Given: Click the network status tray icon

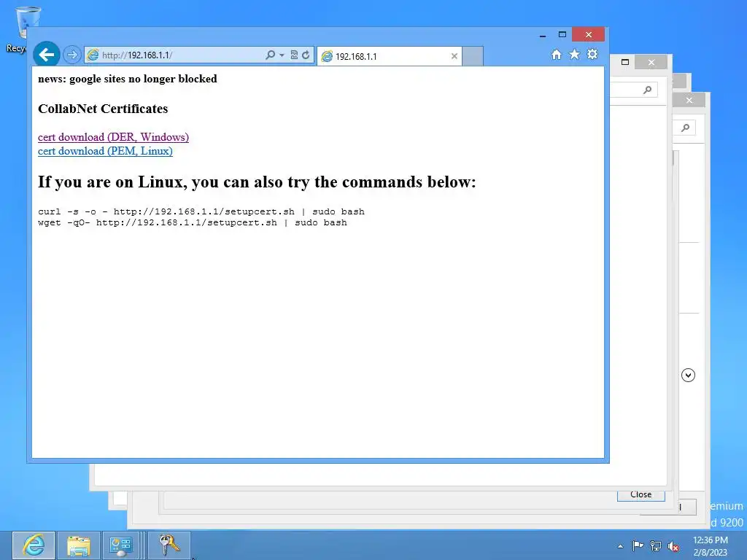Looking at the screenshot, I should click(656, 545).
